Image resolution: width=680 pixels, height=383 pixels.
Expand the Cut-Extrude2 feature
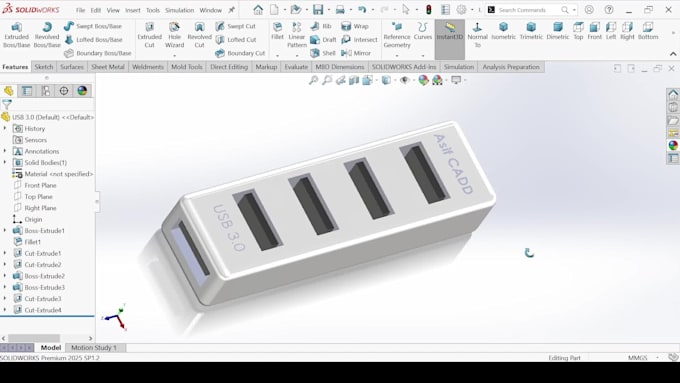(x=5, y=264)
